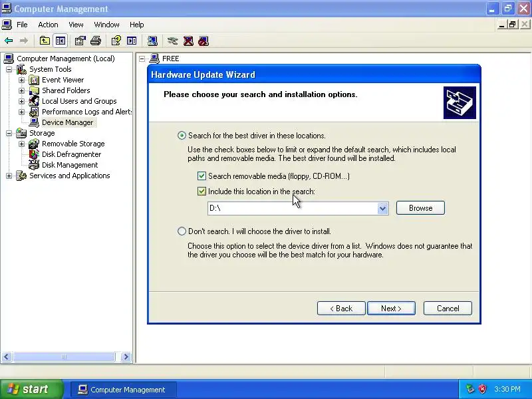Select Disk Management in the tree
The height and width of the screenshot is (399, 532).
point(70,165)
